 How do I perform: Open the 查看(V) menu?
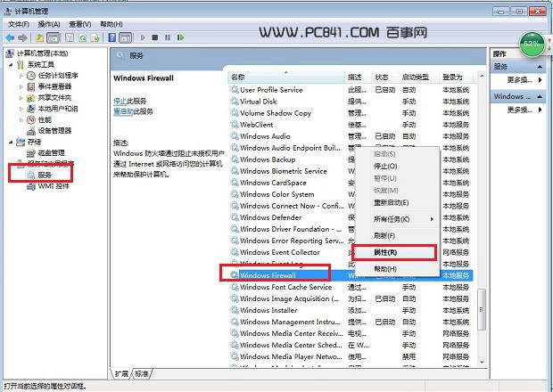pos(80,24)
